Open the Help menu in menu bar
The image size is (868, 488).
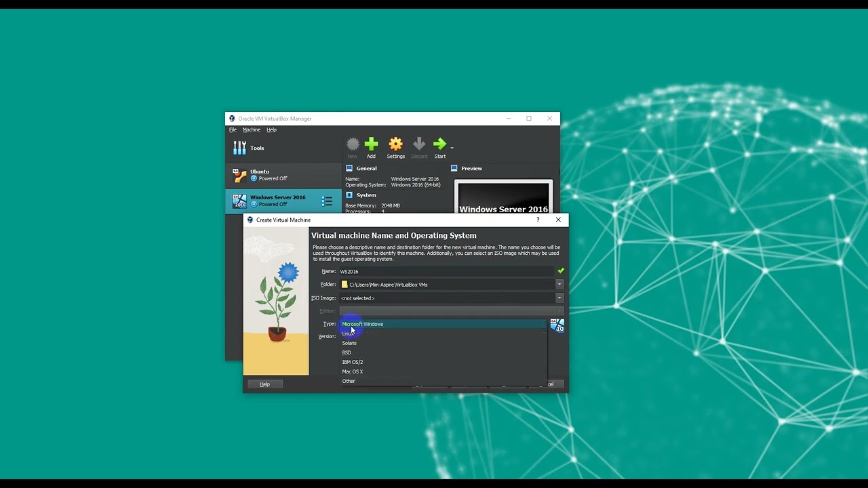(271, 129)
